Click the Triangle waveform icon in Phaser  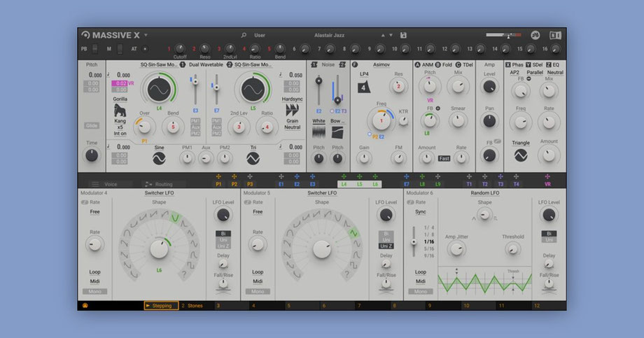520,155
